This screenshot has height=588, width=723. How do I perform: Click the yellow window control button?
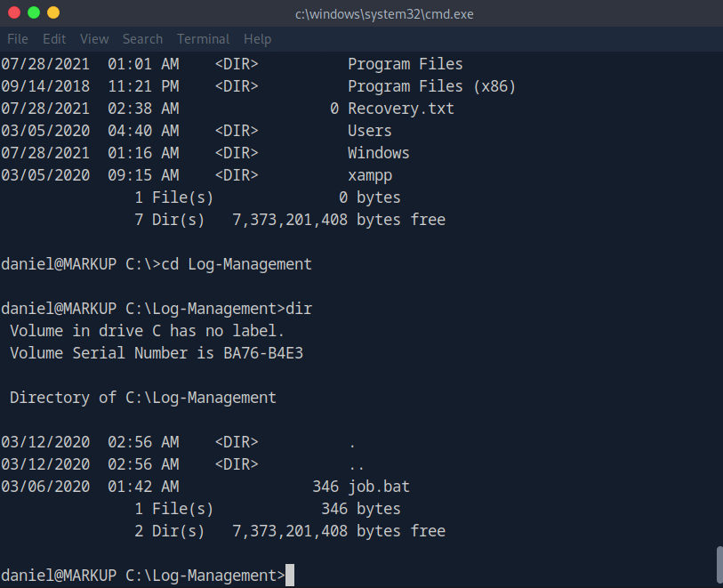53,12
